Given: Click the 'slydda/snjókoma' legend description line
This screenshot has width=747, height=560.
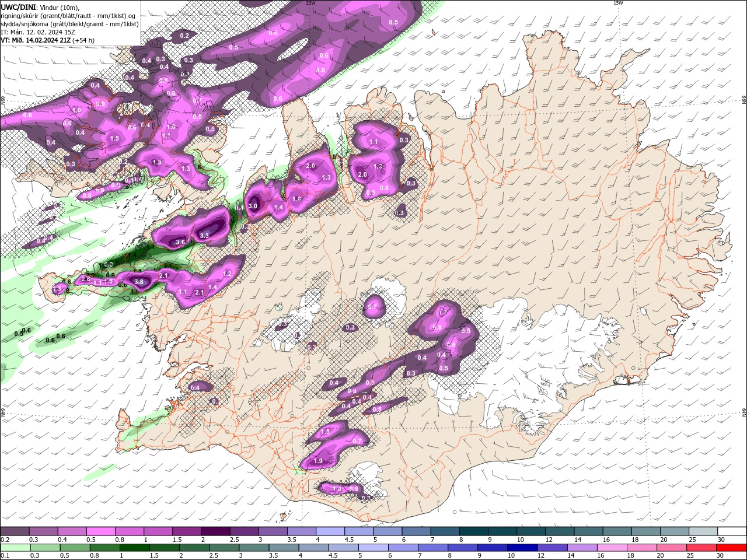Looking at the screenshot, I should pos(69,24).
